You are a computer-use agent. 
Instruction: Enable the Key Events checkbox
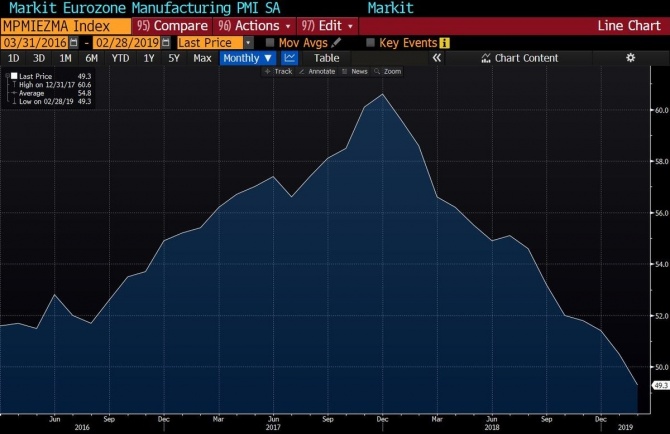click(x=370, y=43)
